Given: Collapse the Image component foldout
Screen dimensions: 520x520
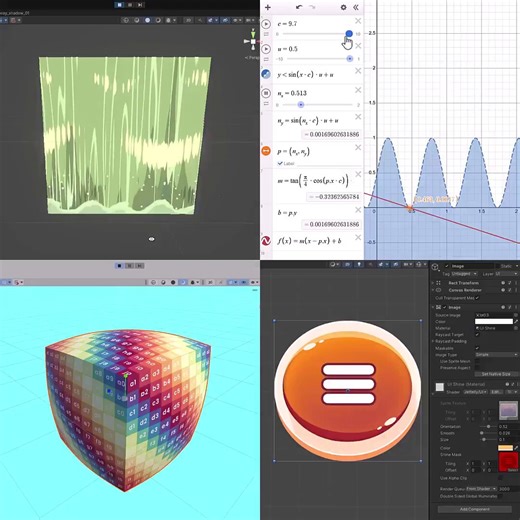Looking at the screenshot, I should [x=433, y=307].
